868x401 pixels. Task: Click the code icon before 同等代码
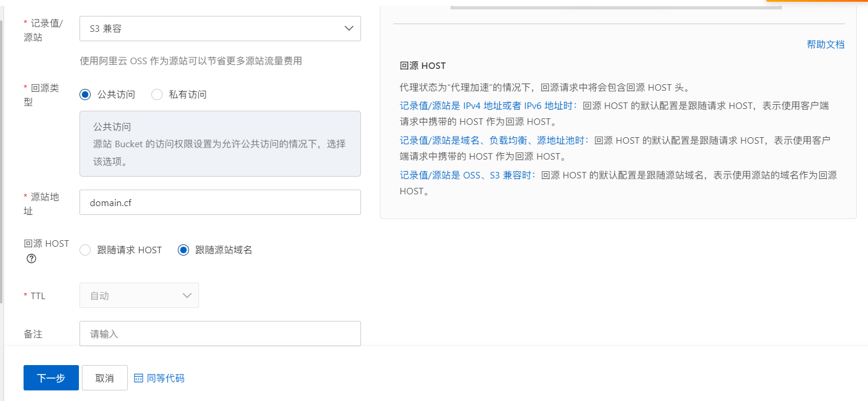pos(138,378)
